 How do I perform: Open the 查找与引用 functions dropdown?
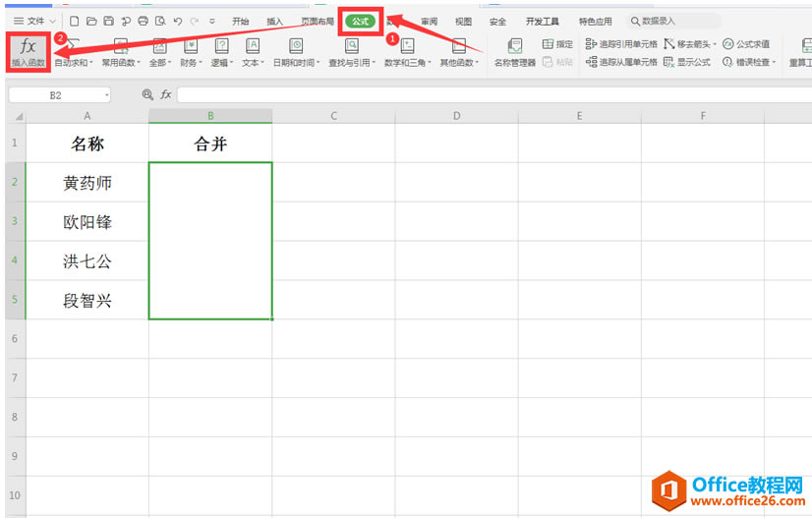[352, 53]
